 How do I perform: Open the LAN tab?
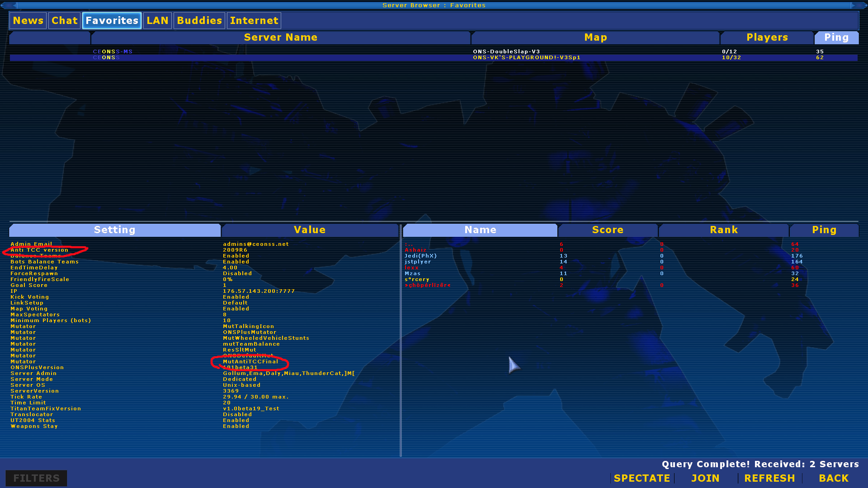157,21
